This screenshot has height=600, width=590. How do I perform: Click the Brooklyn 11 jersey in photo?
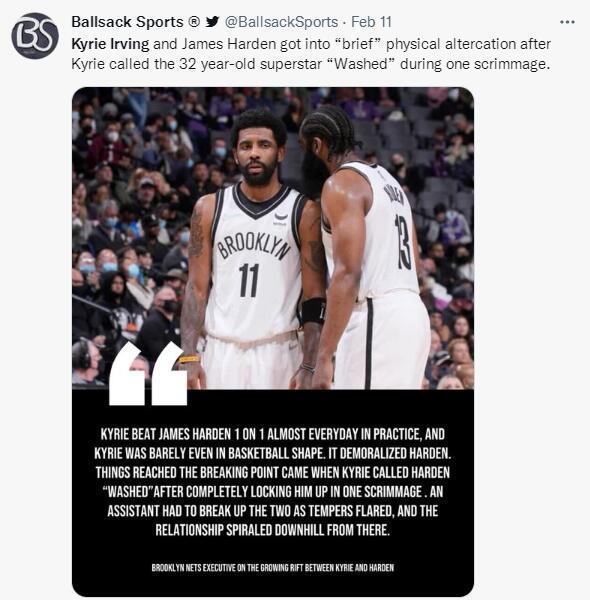254,262
